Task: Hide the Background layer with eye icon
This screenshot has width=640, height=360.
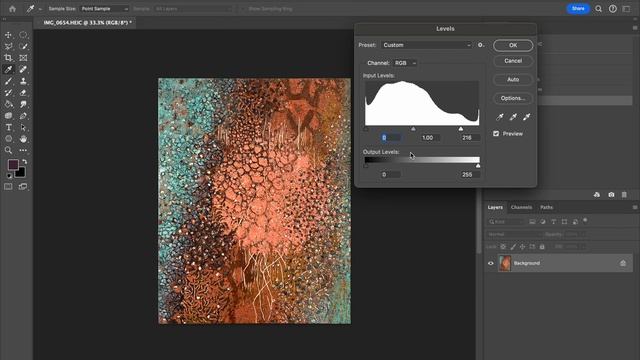Action: coord(491,263)
